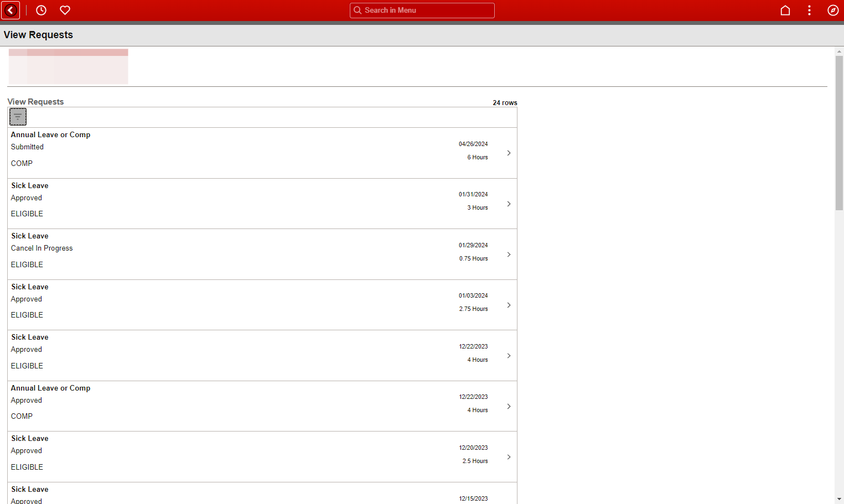Image resolution: width=844 pixels, height=504 pixels.
Task: Click the '0.75 Hours' value
Action: [x=473, y=258]
